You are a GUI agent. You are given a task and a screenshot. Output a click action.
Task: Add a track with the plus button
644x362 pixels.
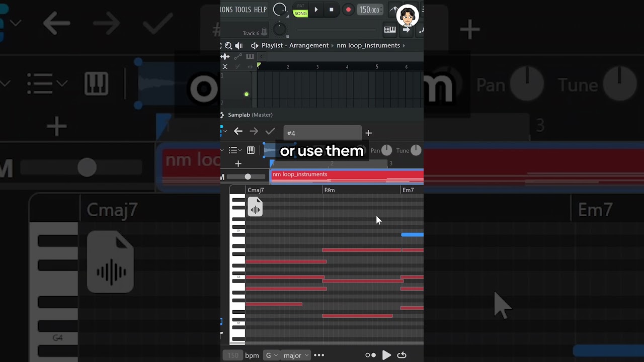(238, 163)
